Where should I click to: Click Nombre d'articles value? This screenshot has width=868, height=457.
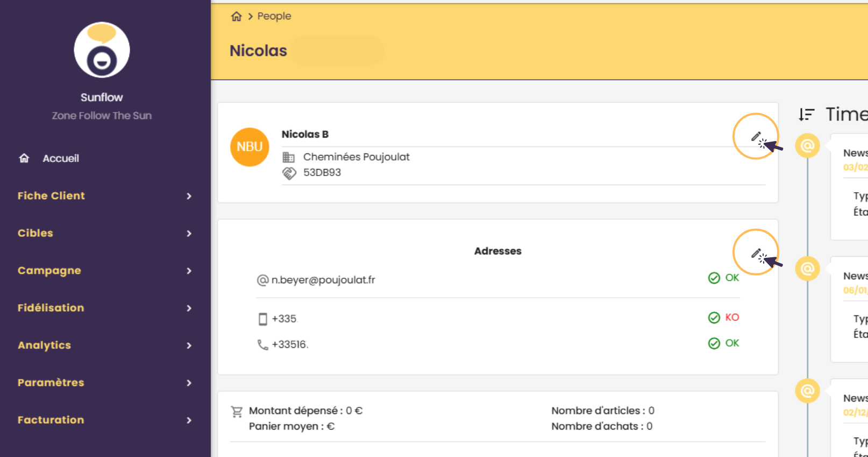click(x=651, y=411)
